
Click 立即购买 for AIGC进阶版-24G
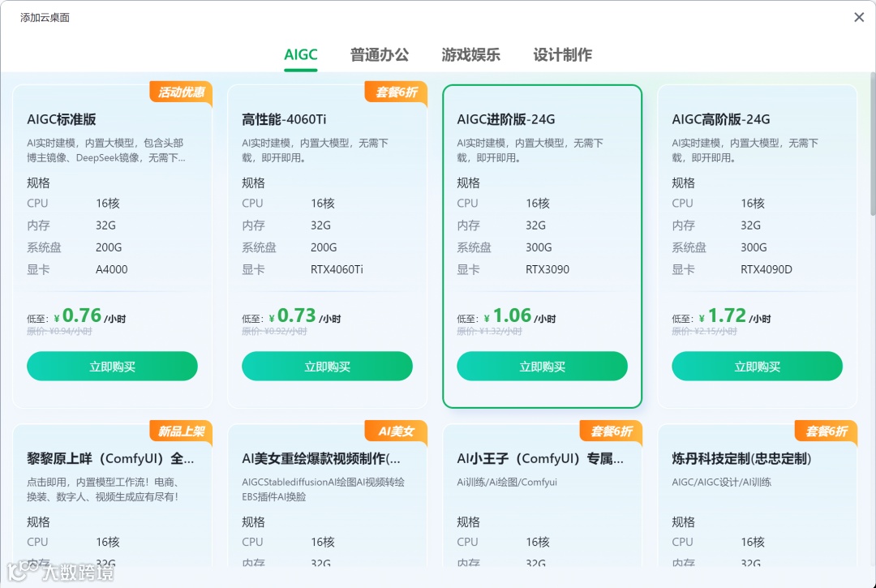pos(542,367)
